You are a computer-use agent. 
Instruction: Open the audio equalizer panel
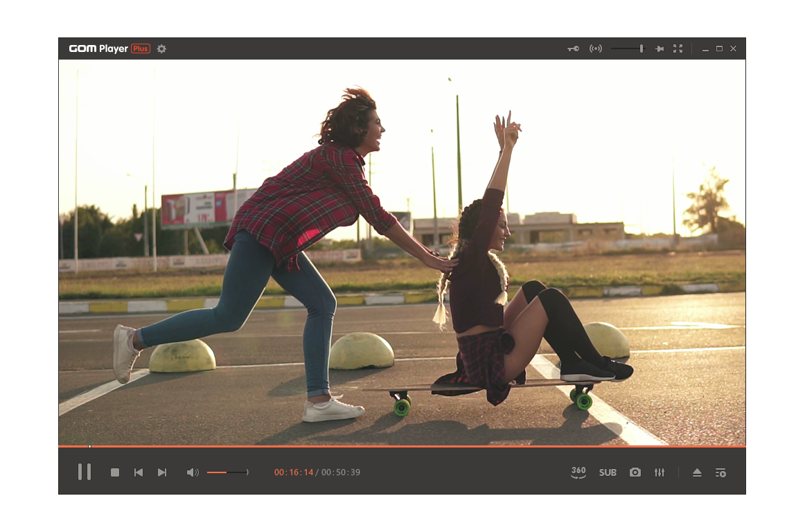point(659,472)
